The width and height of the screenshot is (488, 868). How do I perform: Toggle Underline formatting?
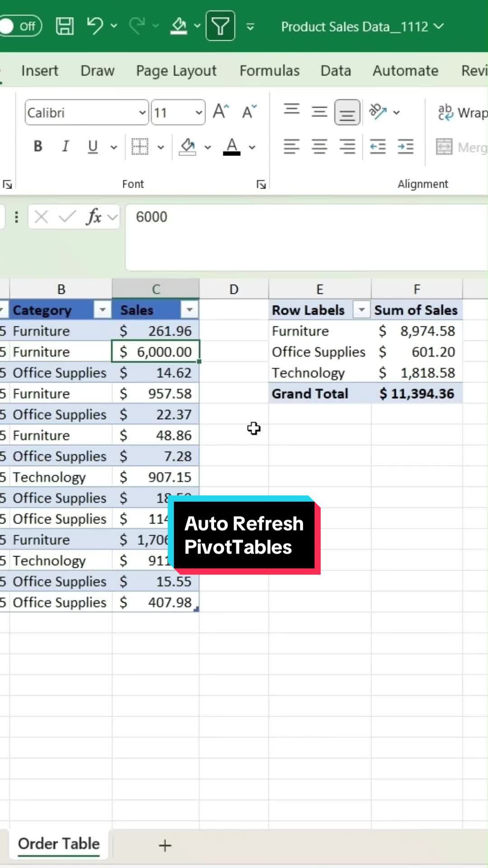coord(93,146)
